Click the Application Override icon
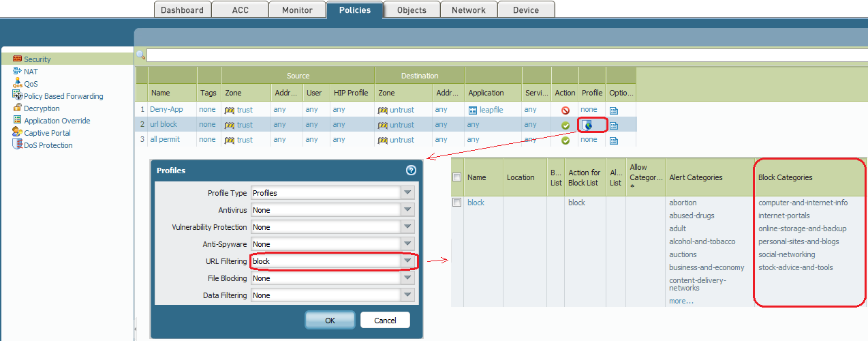Viewport: 868px width, 341px height. coord(18,120)
